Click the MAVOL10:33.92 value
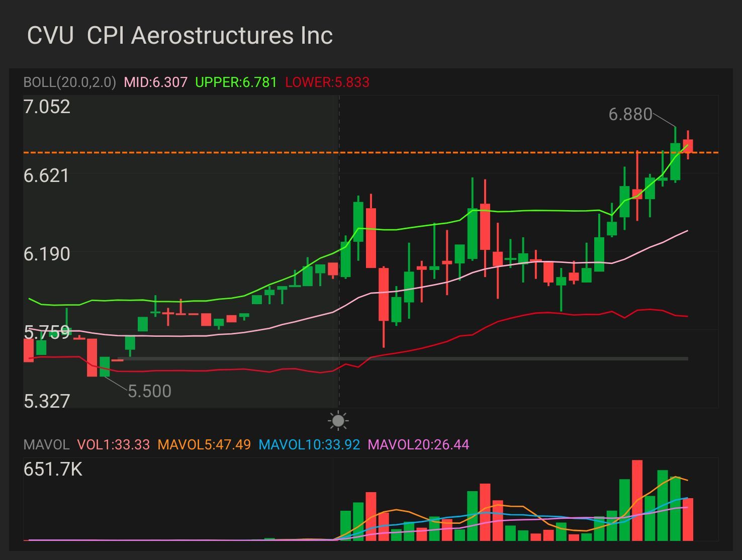The height and width of the screenshot is (560, 742). coord(309,445)
